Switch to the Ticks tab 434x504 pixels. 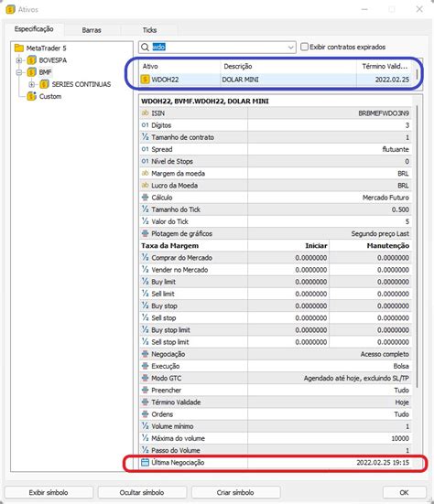(149, 30)
